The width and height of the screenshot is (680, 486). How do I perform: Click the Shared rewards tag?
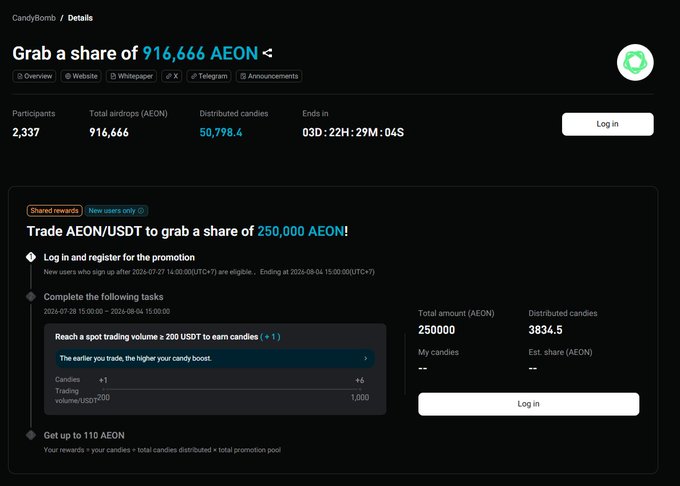[55, 211]
